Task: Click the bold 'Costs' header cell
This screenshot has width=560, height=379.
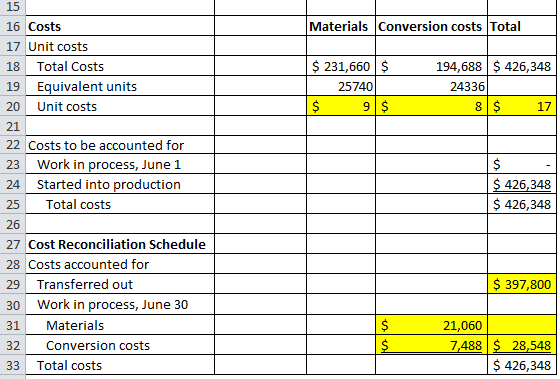Action: [120, 26]
